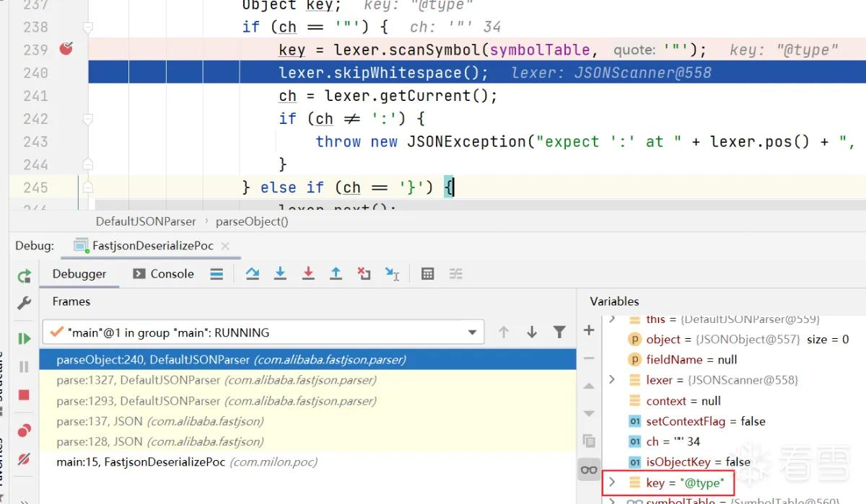Click the Rerun debug session icon
Image resolution: width=866 pixels, height=504 pixels.
tap(24, 275)
